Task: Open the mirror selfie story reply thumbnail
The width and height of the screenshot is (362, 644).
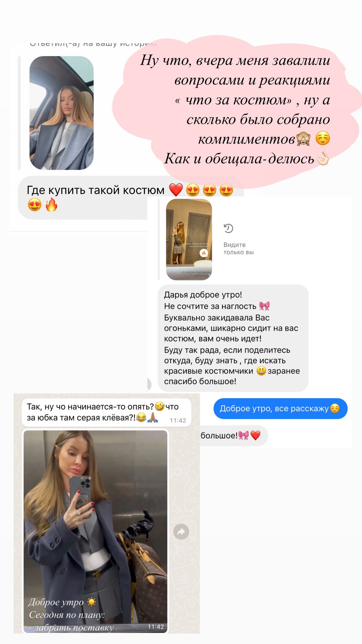Action: (189, 240)
